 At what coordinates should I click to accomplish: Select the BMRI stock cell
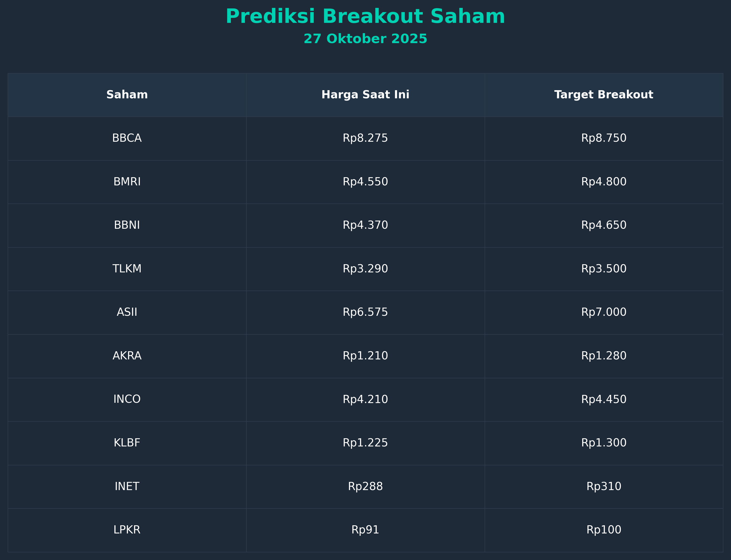[x=127, y=182]
